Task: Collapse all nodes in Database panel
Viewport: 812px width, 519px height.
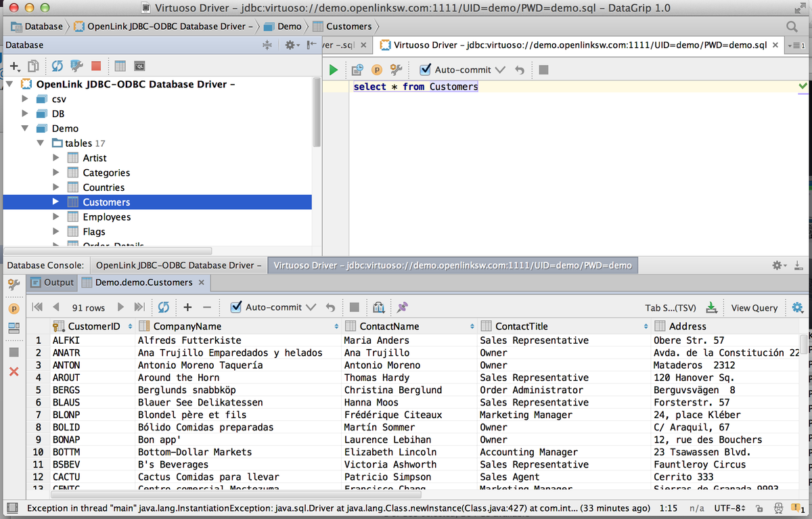Action: coord(267,45)
